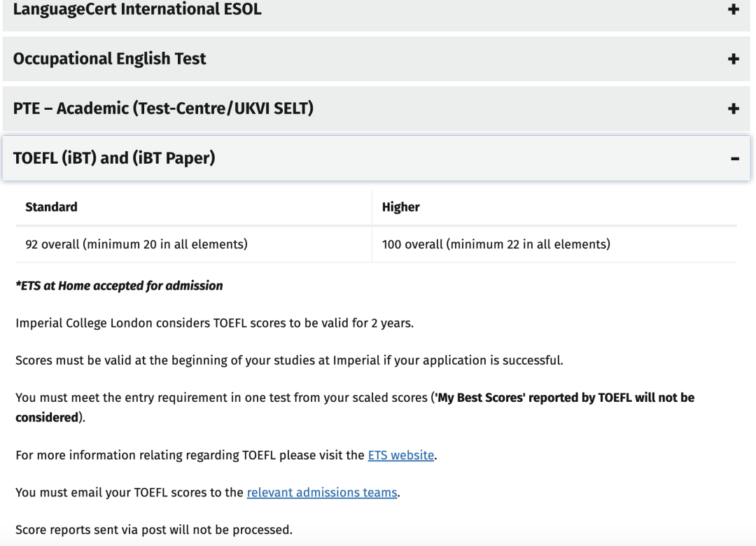Click the minus icon beside TOEFL (iBT)
The height and width of the screenshot is (546, 756).
coord(735,159)
